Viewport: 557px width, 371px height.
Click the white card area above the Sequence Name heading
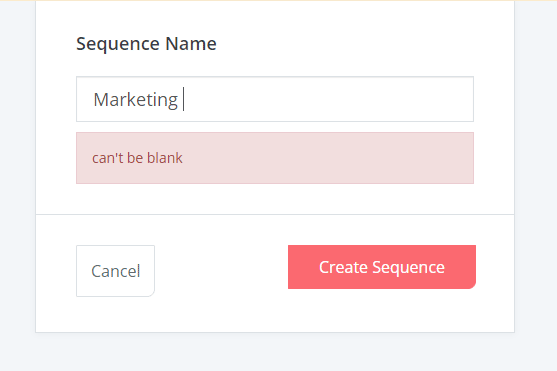click(275, 16)
